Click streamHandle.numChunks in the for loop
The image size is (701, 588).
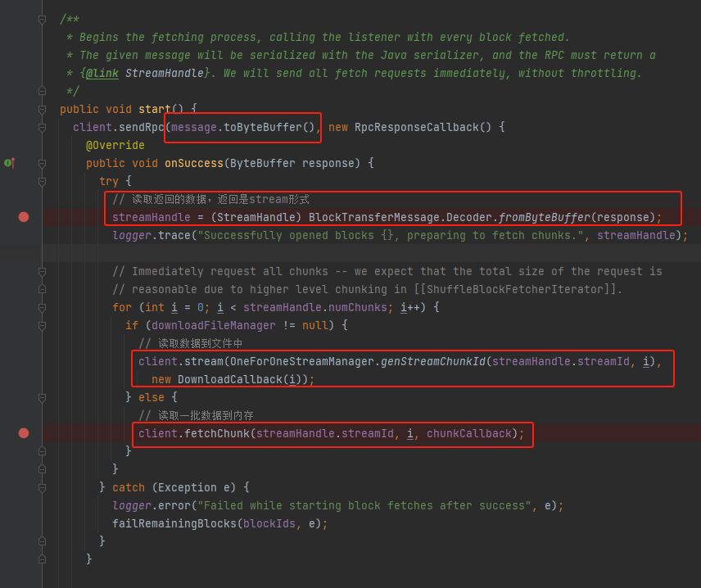pos(315,307)
